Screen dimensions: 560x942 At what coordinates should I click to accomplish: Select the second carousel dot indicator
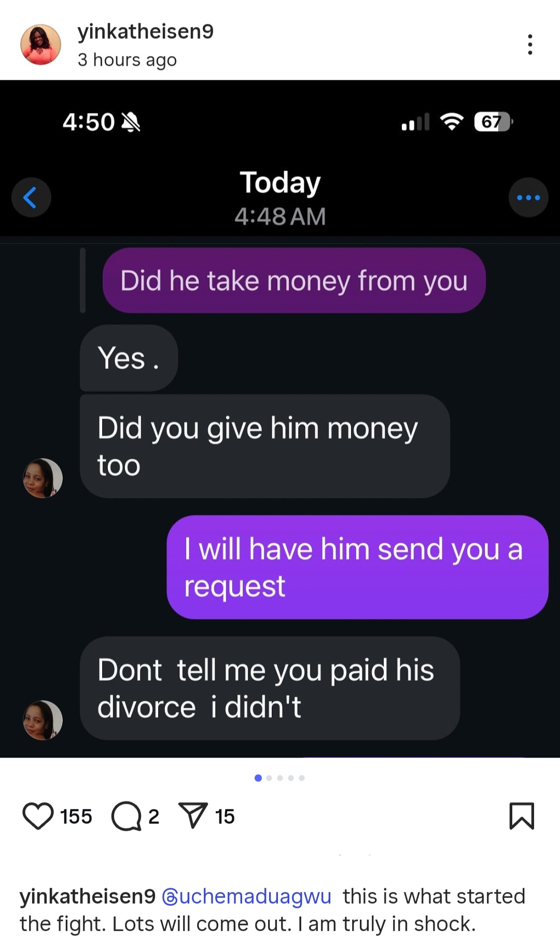pos(269,778)
